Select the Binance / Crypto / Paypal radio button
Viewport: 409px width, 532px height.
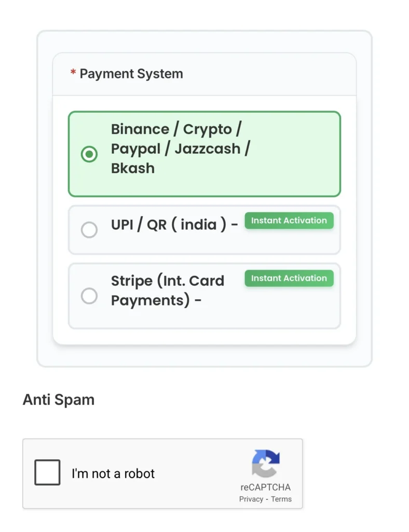(x=89, y=154)
